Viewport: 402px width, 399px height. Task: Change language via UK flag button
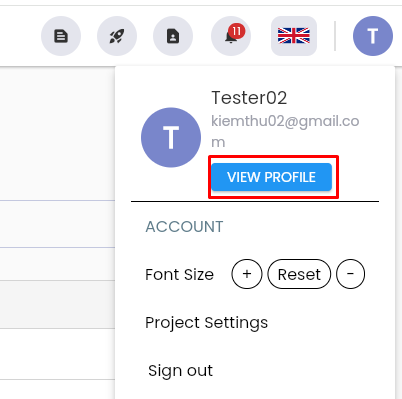pos(294,36)
